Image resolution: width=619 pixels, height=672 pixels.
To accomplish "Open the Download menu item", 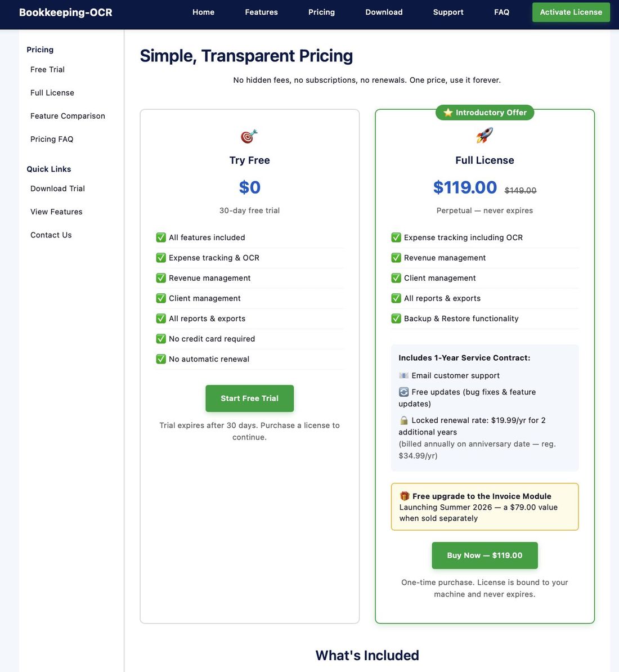I will point(383,12).
